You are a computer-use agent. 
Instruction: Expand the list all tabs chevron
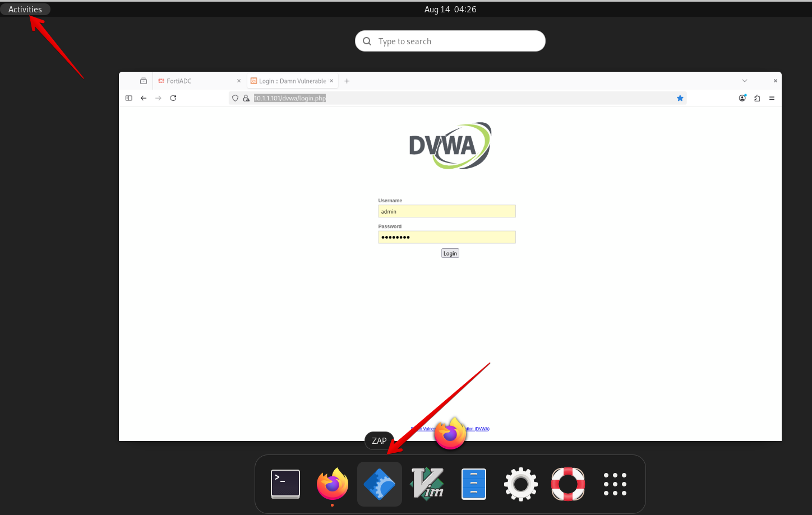click(x=745, y=81)
